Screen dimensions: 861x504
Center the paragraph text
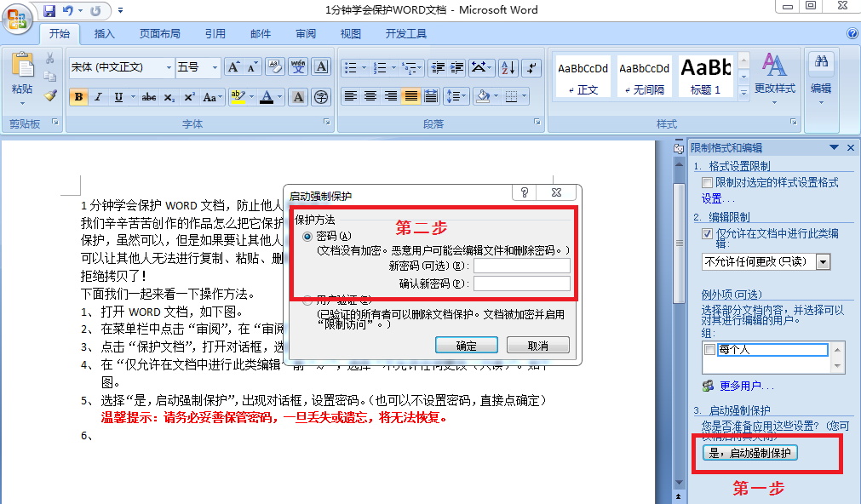pyautogui.click(x=370, y=96)
